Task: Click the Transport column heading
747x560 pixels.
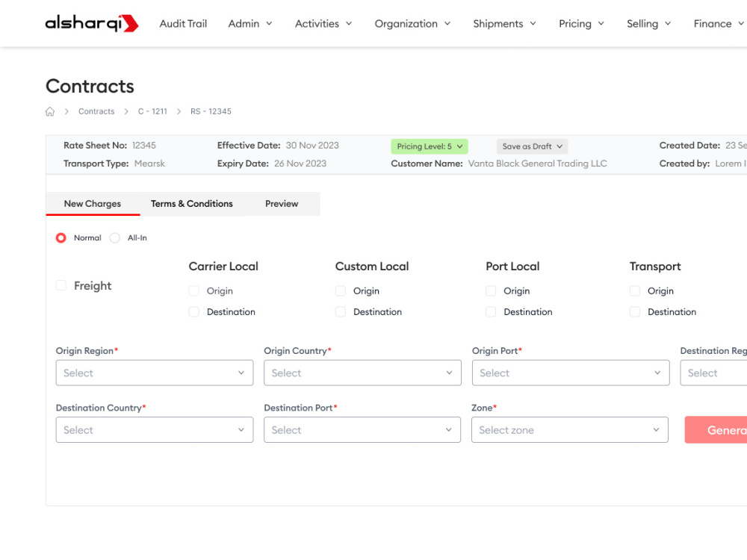Action: point(655,267)
